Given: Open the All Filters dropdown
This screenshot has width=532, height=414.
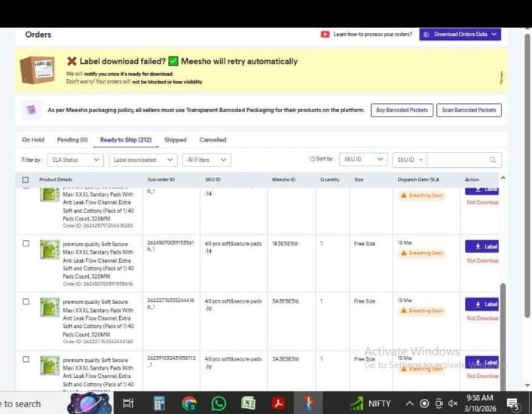Looking at the screenshot, I should coord(206,160).
